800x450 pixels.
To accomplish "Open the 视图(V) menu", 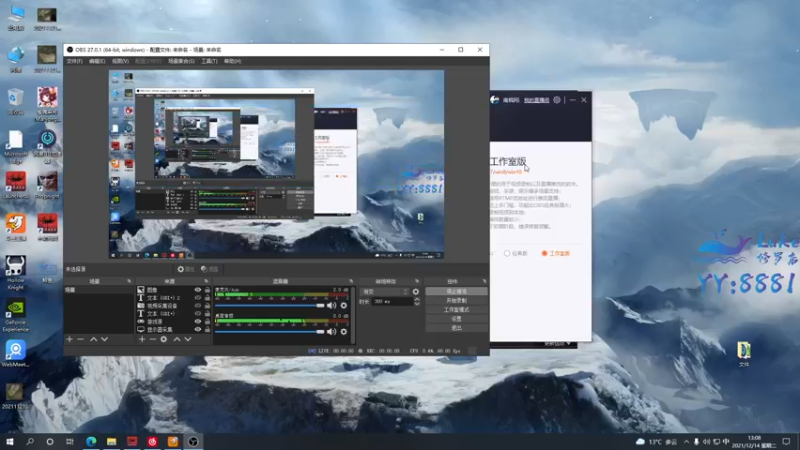I will pos(120,61).
